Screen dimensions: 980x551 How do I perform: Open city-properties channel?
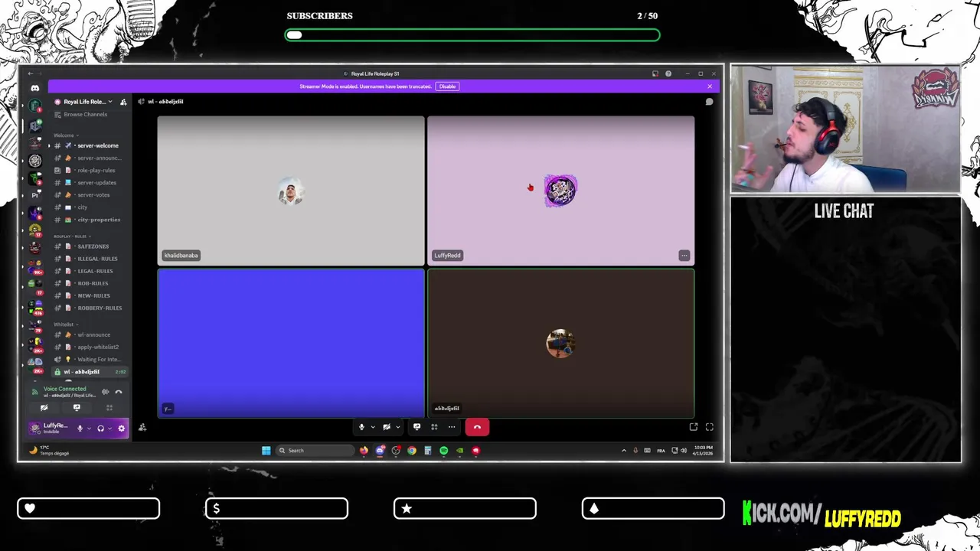point(90,220)
